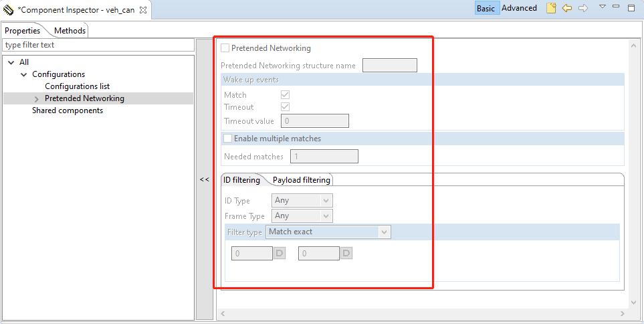Click the Component Inspector tab icon
644x324 pixels.
click(9, 10)
